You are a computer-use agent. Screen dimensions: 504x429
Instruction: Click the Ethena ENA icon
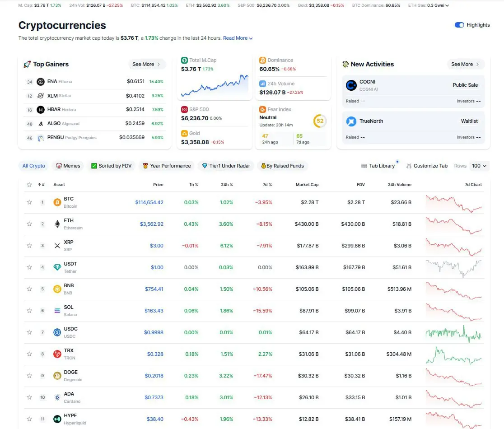41,82
